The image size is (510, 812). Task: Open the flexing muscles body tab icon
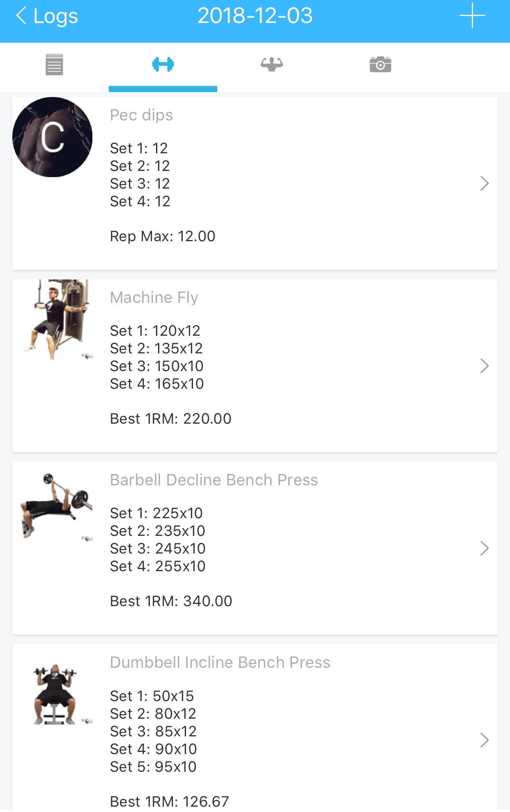click(x=271, y=65)
